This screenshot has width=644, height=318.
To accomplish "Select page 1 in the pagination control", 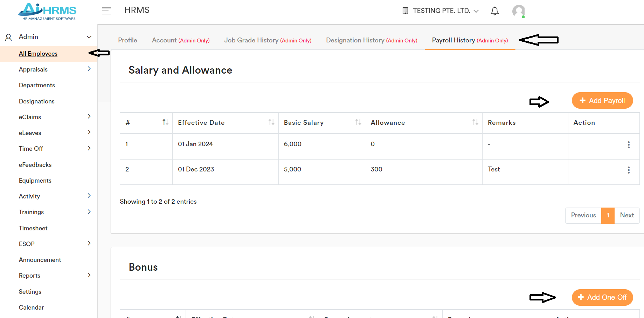I will 608,215.
